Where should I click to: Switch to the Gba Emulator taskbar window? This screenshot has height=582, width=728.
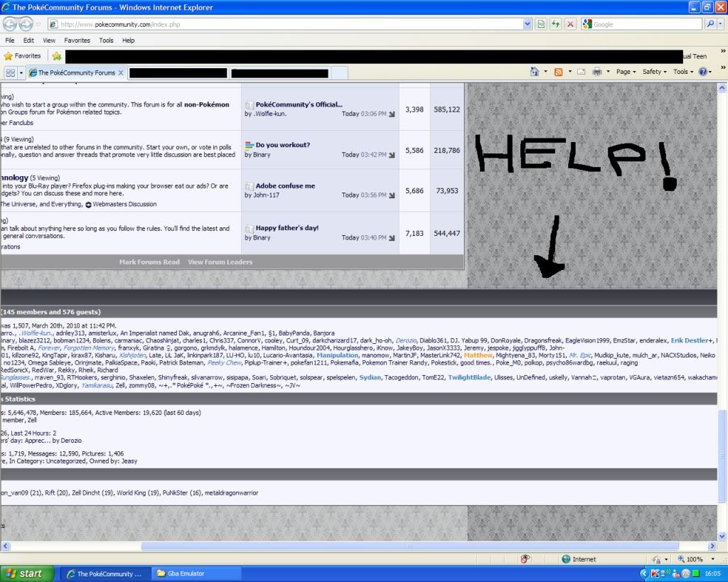[196, 573]
